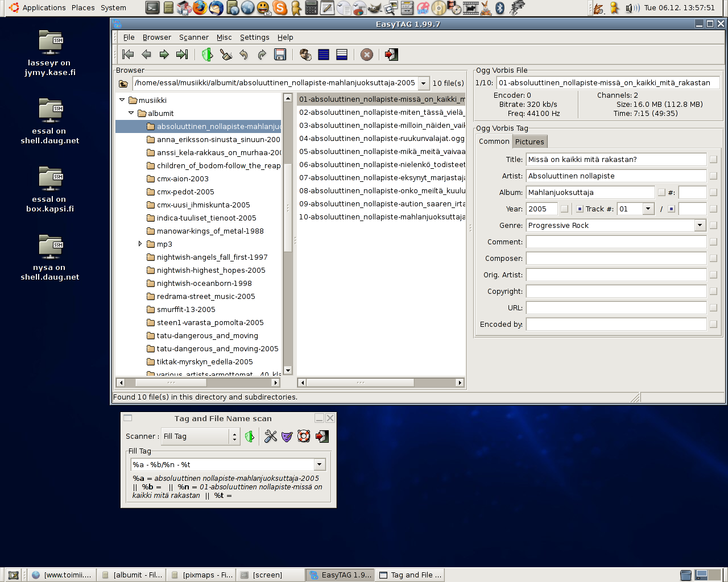Open CDDB search icon with face
The height and width of the screenshot is (582, 728).
point(305,55)
